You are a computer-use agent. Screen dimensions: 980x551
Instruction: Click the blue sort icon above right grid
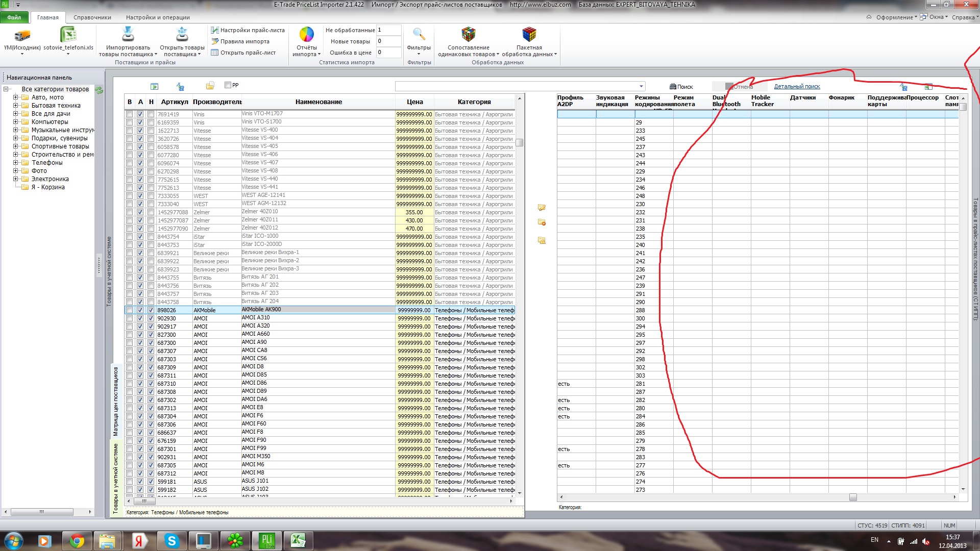click(x=903, y=87)
